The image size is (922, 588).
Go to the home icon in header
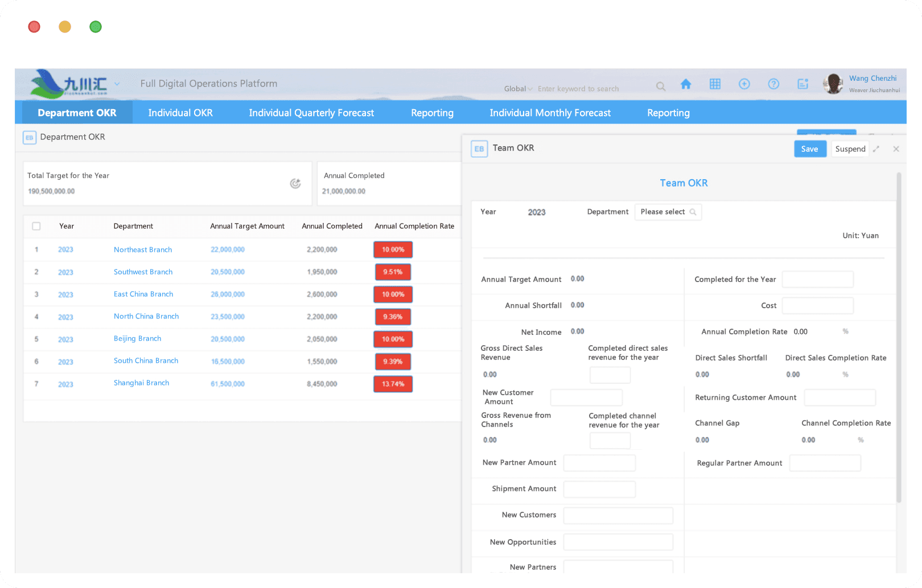pos(686,84)
